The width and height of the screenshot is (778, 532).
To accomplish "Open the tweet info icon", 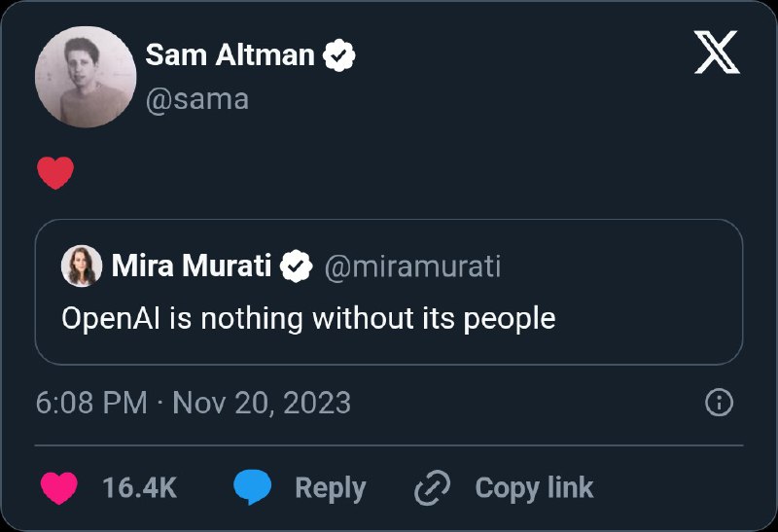I will (718, 403).
